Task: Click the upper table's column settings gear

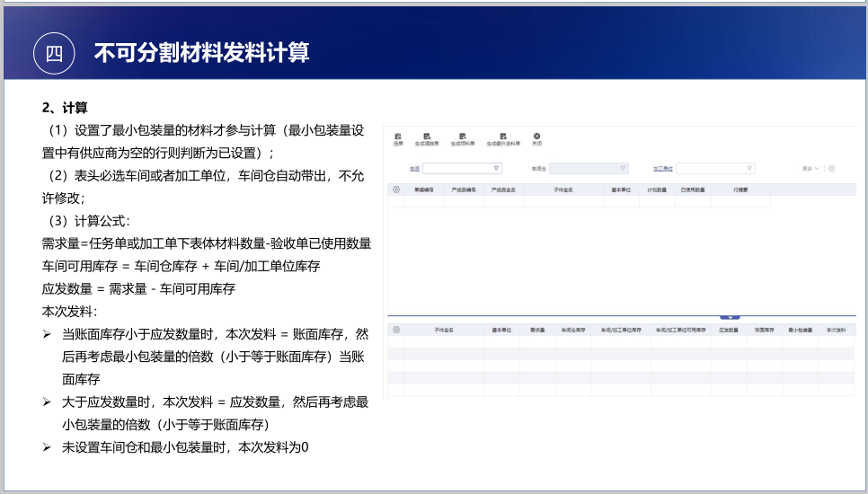Action: (x=395, y=190)
